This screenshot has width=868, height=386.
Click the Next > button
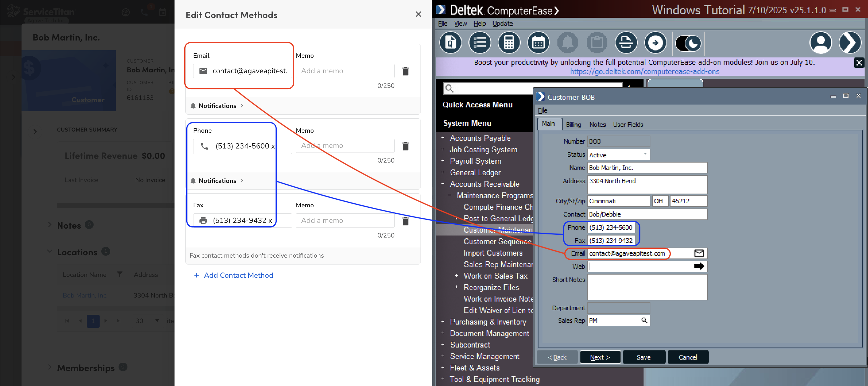coord(600,357)
